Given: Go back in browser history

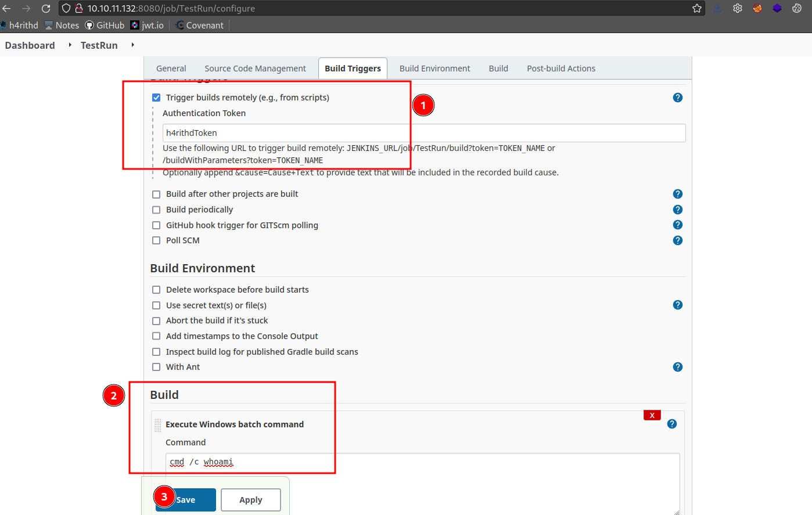Looking at the screenshot, I should click(x=7, y=8).
